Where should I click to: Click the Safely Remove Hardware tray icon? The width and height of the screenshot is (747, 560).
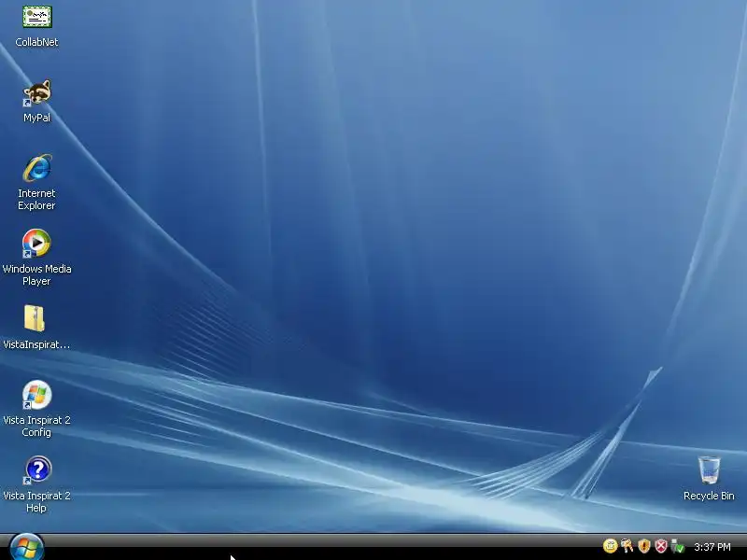[x=677, y=546]
